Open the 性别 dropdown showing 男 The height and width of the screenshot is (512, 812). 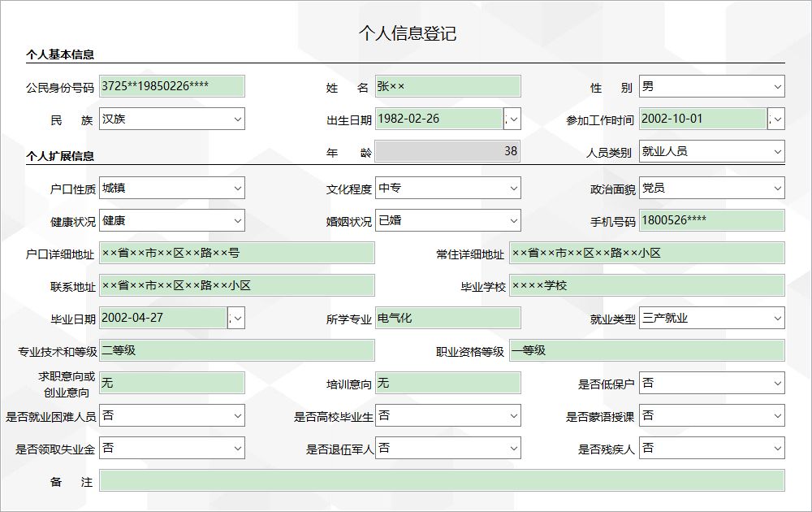click(711, 86)
